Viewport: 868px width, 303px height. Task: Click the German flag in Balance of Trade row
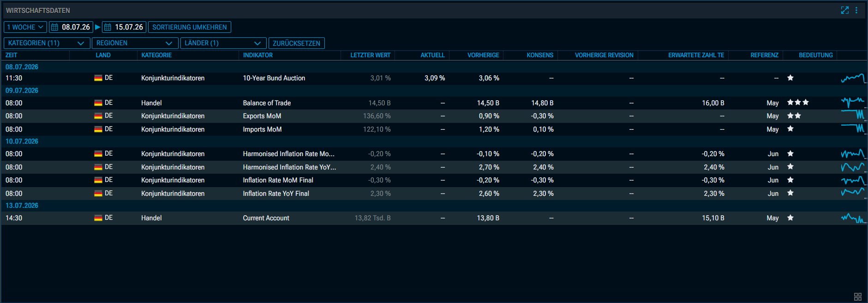tap(98, 103)
